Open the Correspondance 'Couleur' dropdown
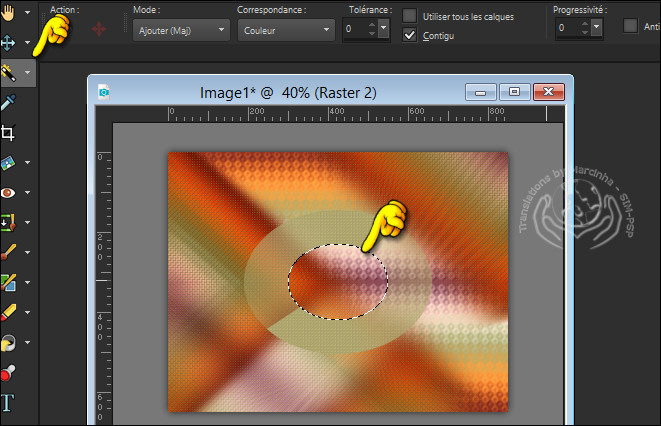 [x=284, y=29]
